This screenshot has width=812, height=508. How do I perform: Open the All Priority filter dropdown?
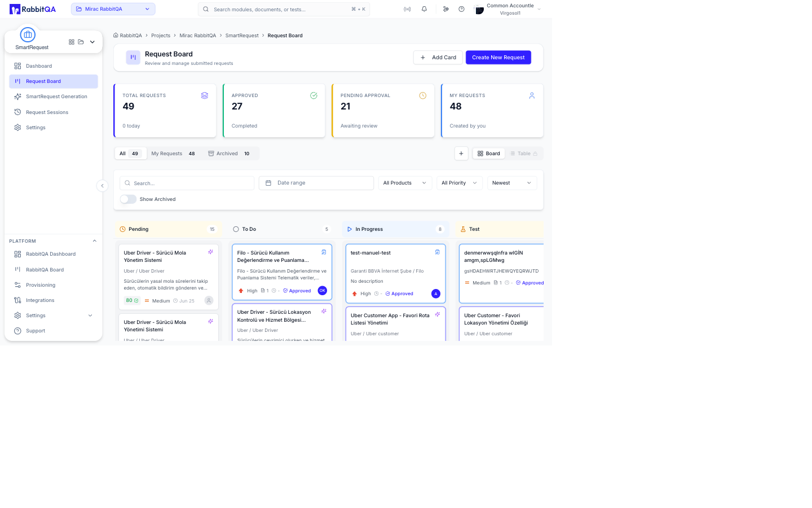[459, 183]
